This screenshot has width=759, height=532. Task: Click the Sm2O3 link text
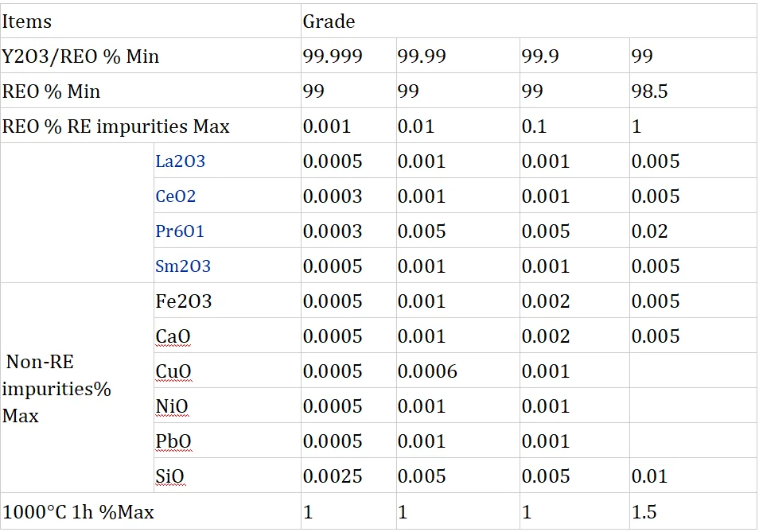[183, 266]
